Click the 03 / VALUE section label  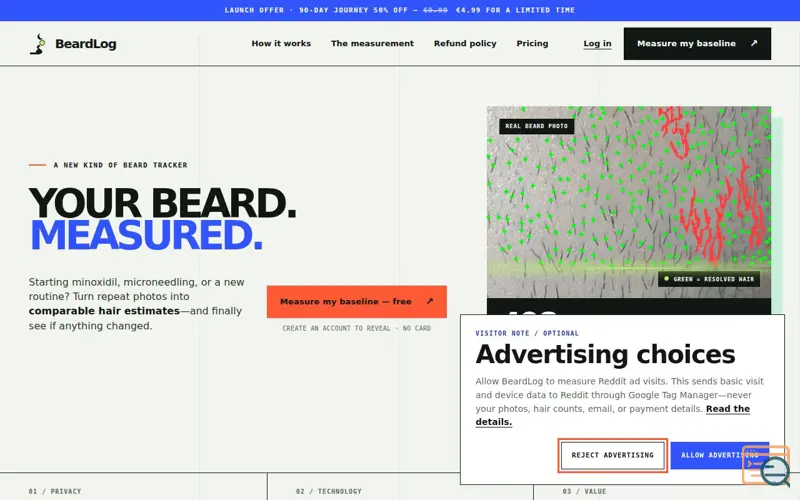585,491
